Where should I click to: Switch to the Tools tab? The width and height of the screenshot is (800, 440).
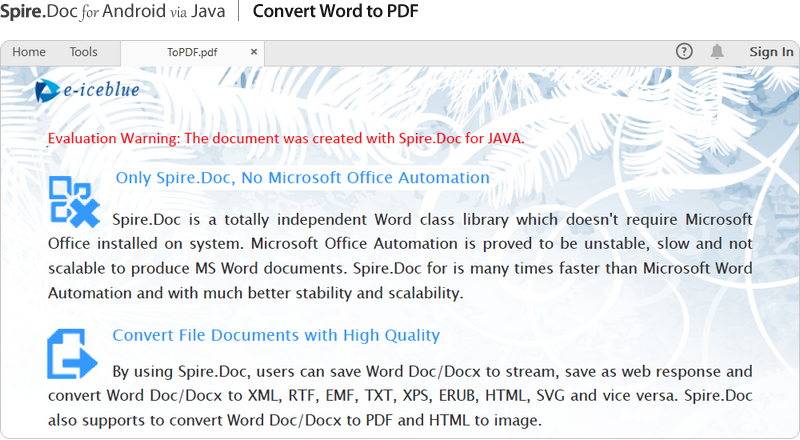click(x=84, y=52)
